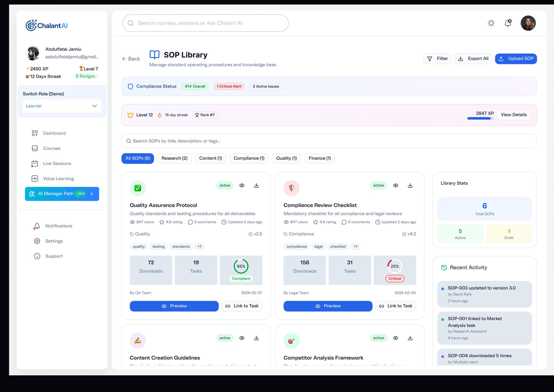Link Compliance Review Checklist to a task
Screen dimensions: 554x392
pos(396,306)
